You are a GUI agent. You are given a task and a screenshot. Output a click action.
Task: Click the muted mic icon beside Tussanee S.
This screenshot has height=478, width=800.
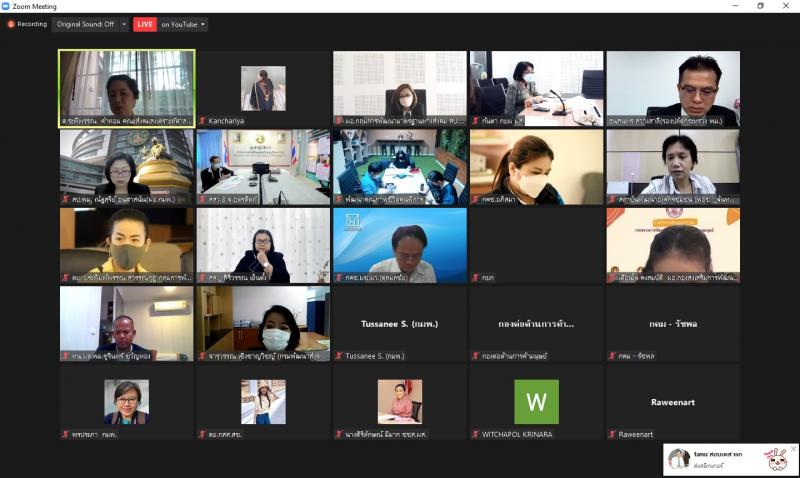coord(339,356)
